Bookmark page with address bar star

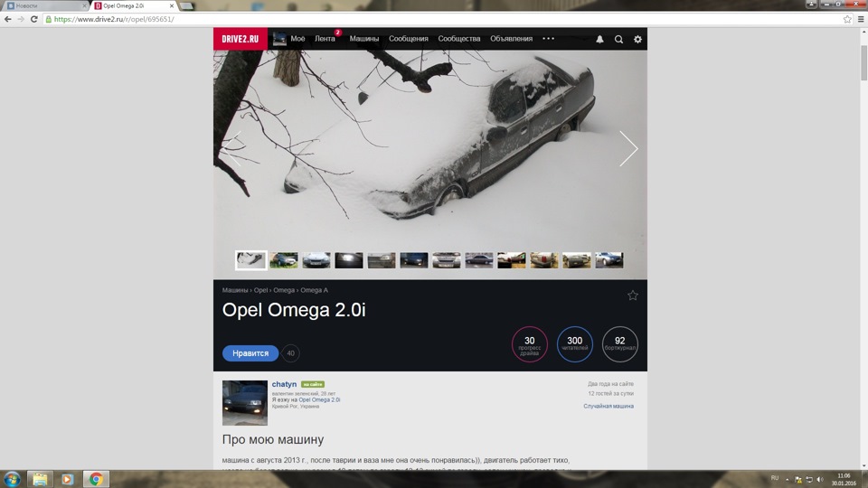click(847, 19)
